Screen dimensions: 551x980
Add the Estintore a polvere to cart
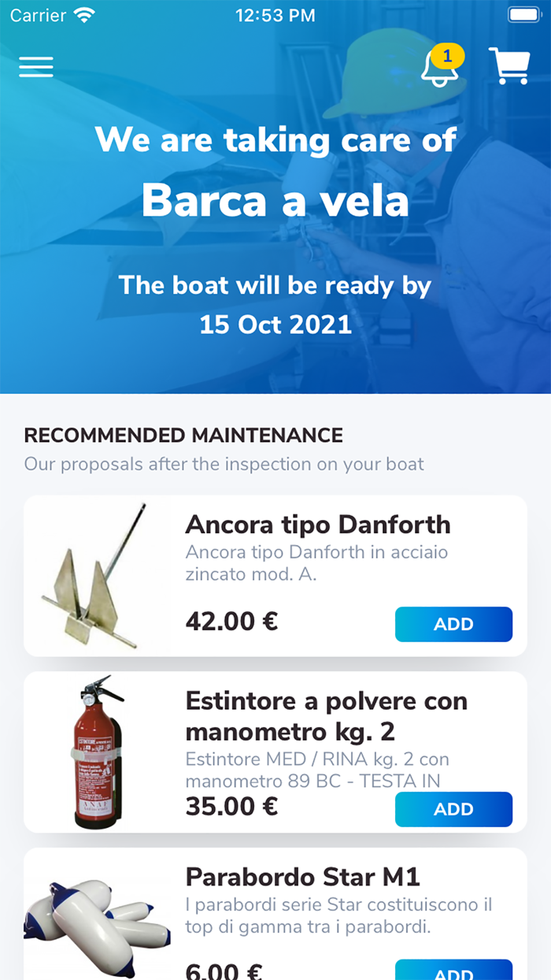pyautogui.click(x=453, y=809)
